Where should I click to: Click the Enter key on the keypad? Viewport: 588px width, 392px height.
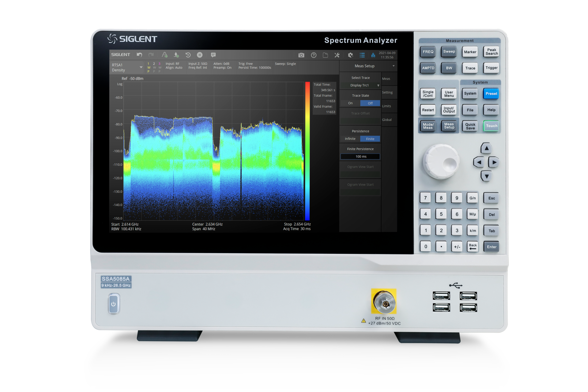click(492, 247)
